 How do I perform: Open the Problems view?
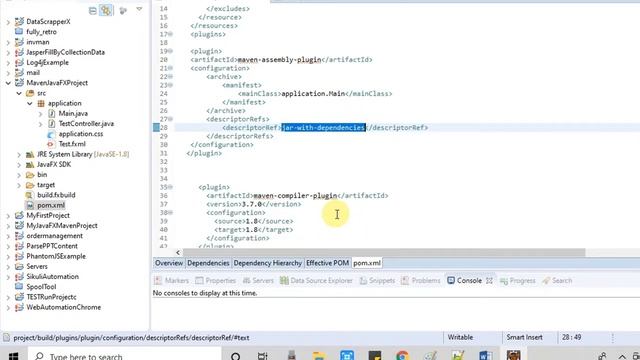pyautogui.click(x=421, y=281)
